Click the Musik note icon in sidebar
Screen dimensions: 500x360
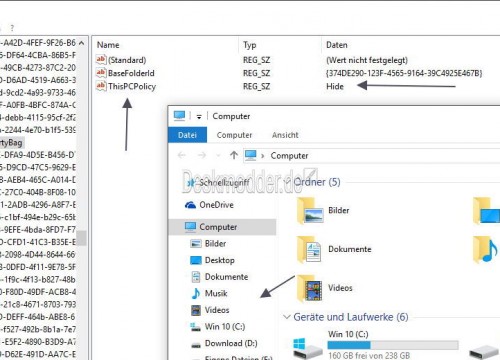click(x=196, y=293)
